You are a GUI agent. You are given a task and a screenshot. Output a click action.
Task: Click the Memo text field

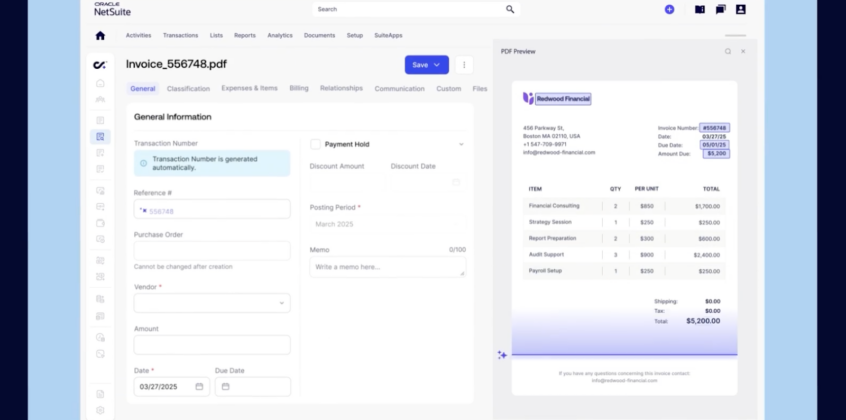tap(387, 267)
